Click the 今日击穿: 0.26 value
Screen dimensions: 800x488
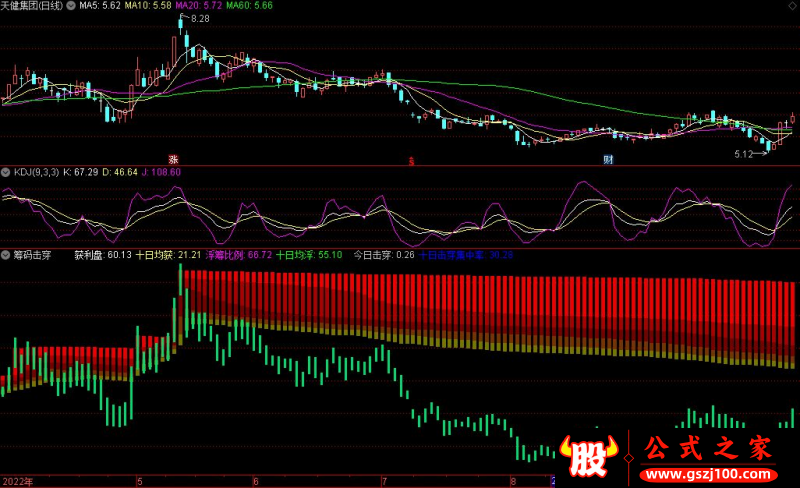(x=384, y=255)
